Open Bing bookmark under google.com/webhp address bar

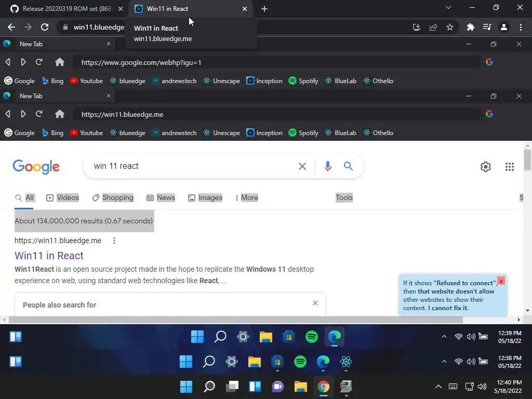coord(53,81)
